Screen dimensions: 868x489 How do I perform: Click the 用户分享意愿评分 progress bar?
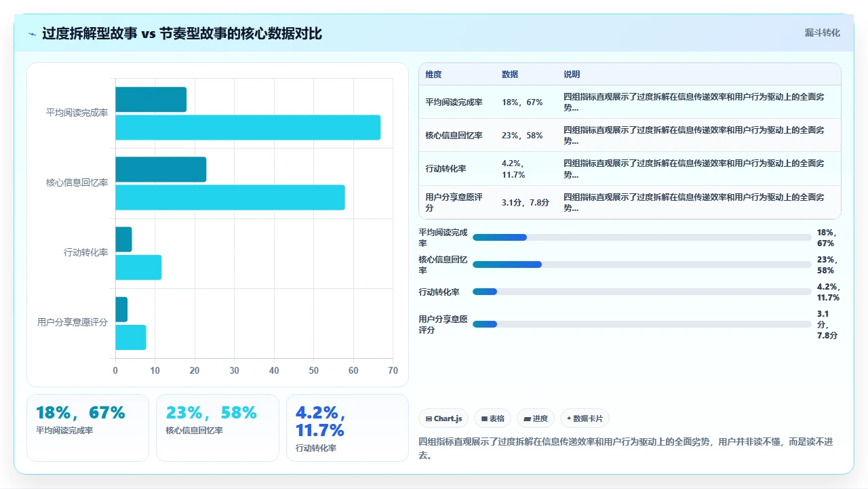click(642, 324)
